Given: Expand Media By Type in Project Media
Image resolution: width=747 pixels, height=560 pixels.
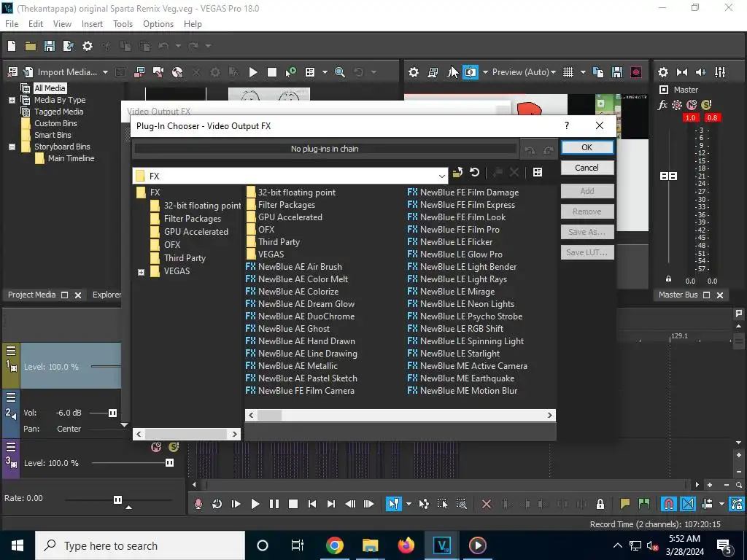Looking at the screenshot, I should (12, 100).
